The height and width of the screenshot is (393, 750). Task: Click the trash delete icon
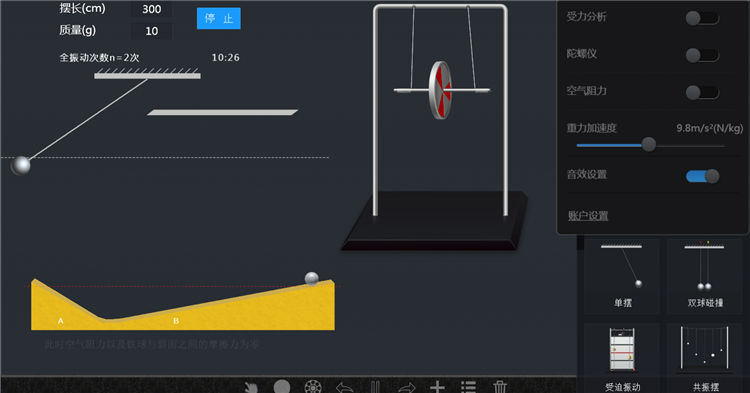pos(500,387)
